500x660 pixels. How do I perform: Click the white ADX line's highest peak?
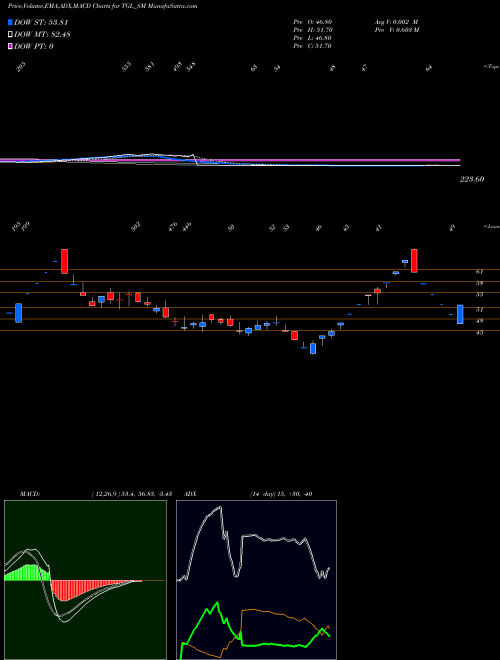219,508
